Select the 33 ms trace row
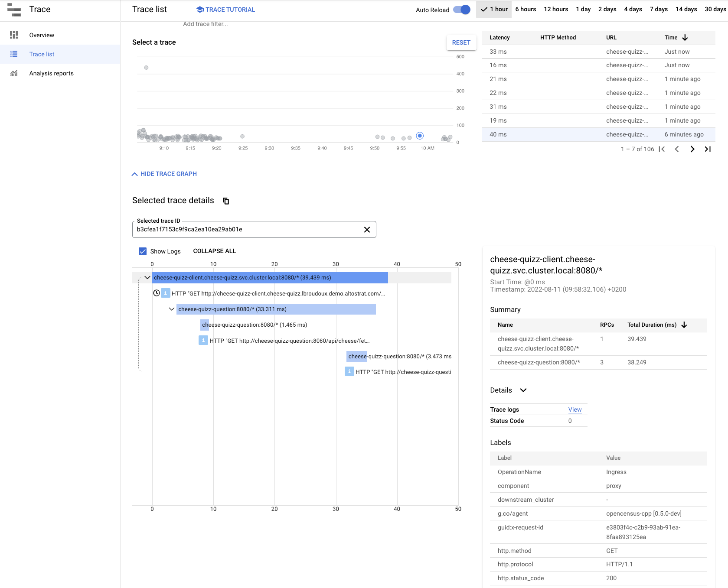728x588 pixels. 598,52
